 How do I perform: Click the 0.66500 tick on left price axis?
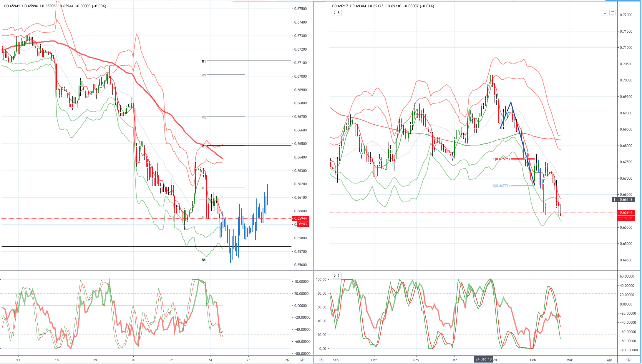click(x=301, y=144)
